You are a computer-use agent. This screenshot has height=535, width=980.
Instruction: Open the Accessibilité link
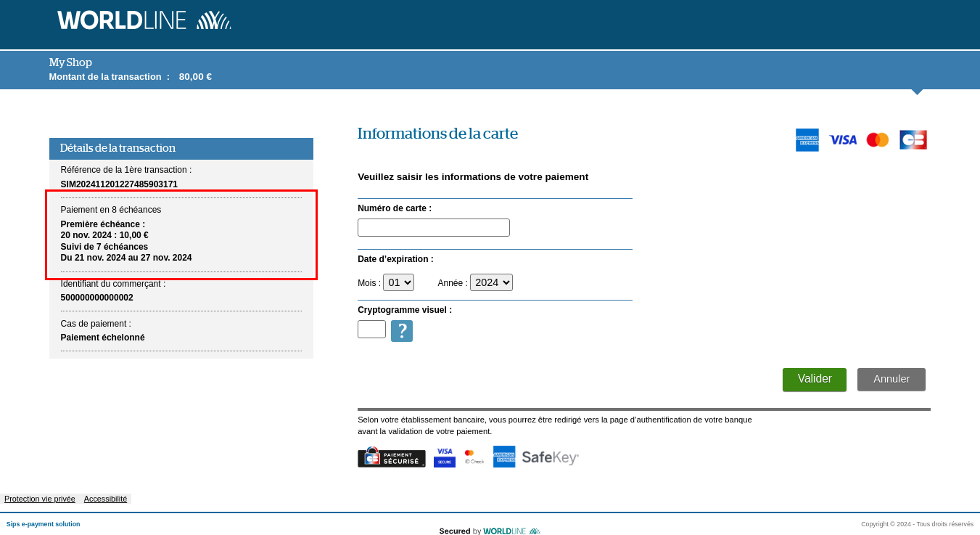pyautogui.click(x=105, y=499)
